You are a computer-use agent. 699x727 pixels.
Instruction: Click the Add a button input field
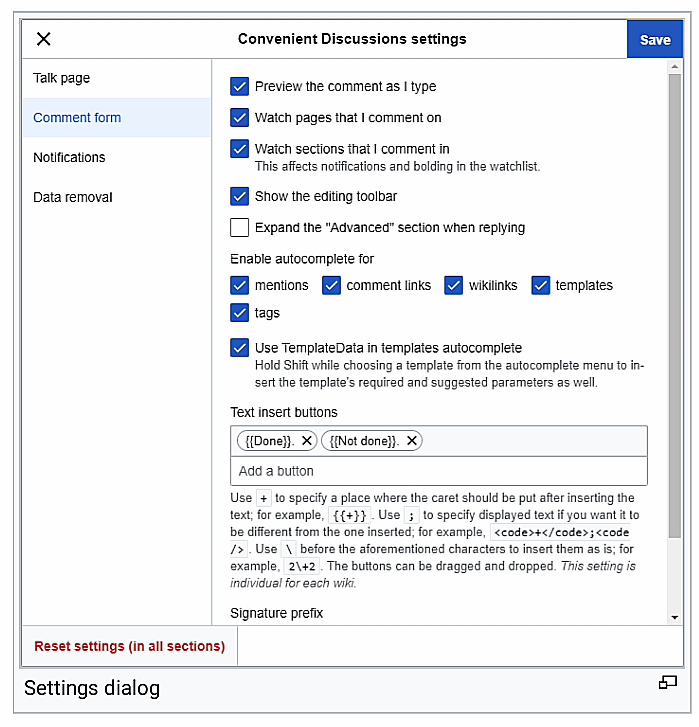click(438, 471)
